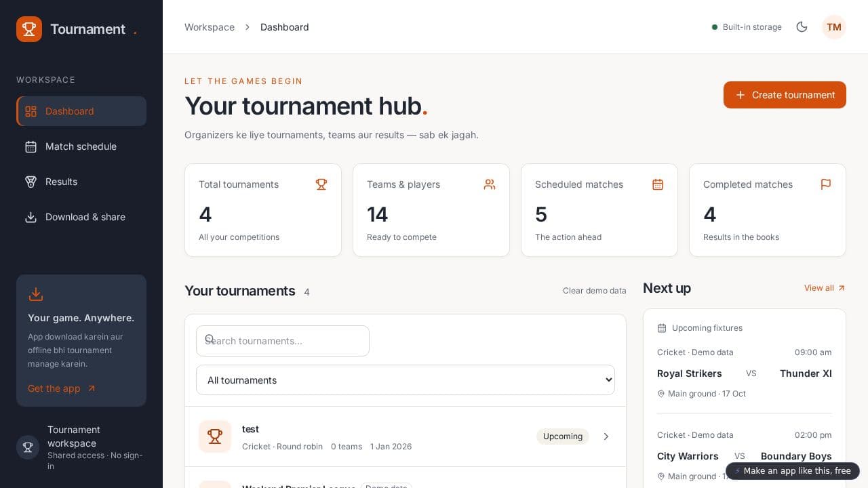Click the 09:00 am fixture time

click(x=813, y=352)
